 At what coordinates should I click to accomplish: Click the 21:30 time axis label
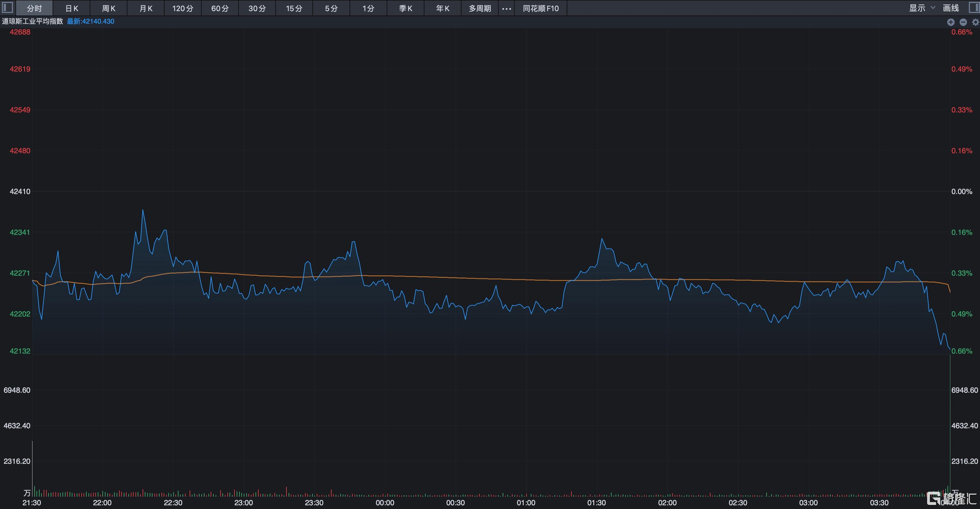pyautogui.click(x=32, y=503)
